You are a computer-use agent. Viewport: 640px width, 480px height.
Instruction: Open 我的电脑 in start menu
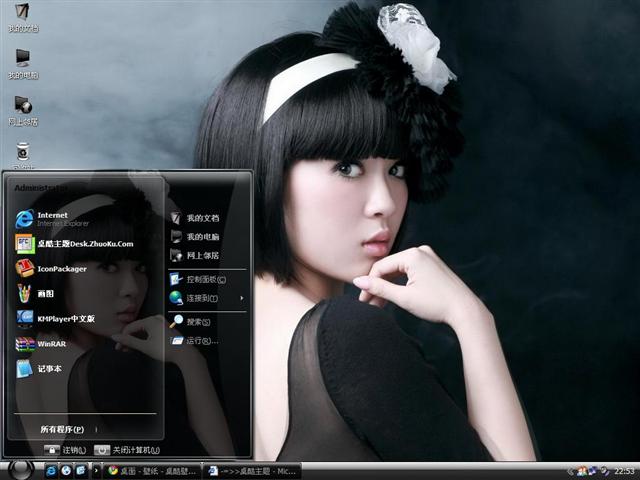tap(195, 237)
